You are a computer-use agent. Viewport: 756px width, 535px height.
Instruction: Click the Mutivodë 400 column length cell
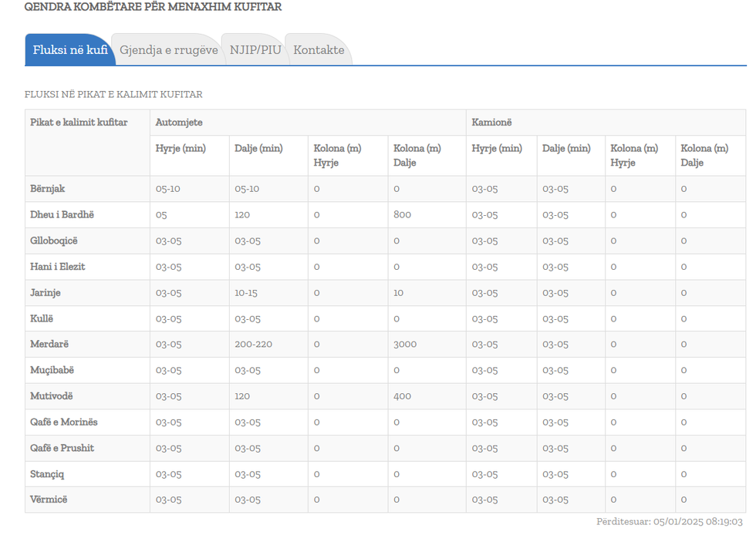pyautogui.click(x=402, y=396)
